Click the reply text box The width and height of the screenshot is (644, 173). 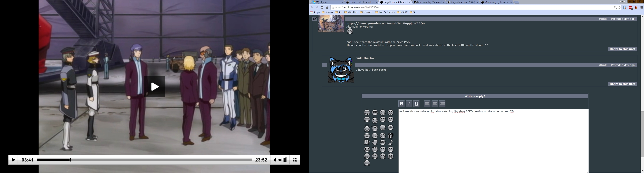tap(493, 141)
